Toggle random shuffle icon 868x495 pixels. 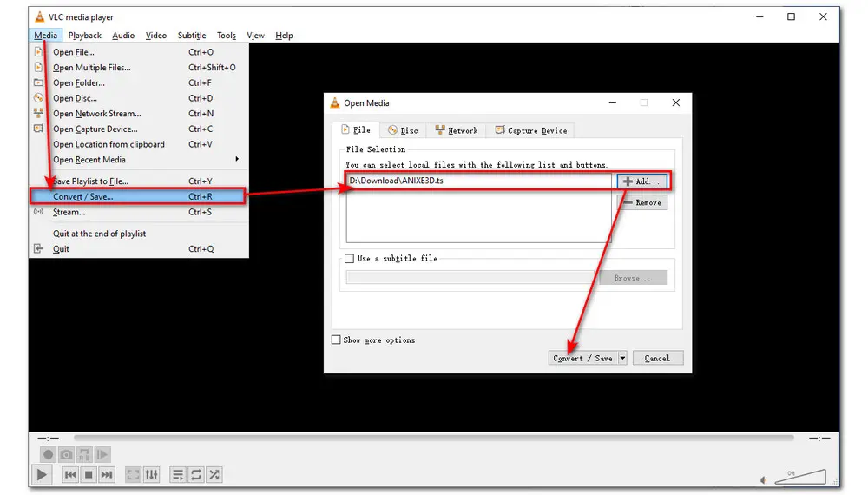[x=214, y=474]
